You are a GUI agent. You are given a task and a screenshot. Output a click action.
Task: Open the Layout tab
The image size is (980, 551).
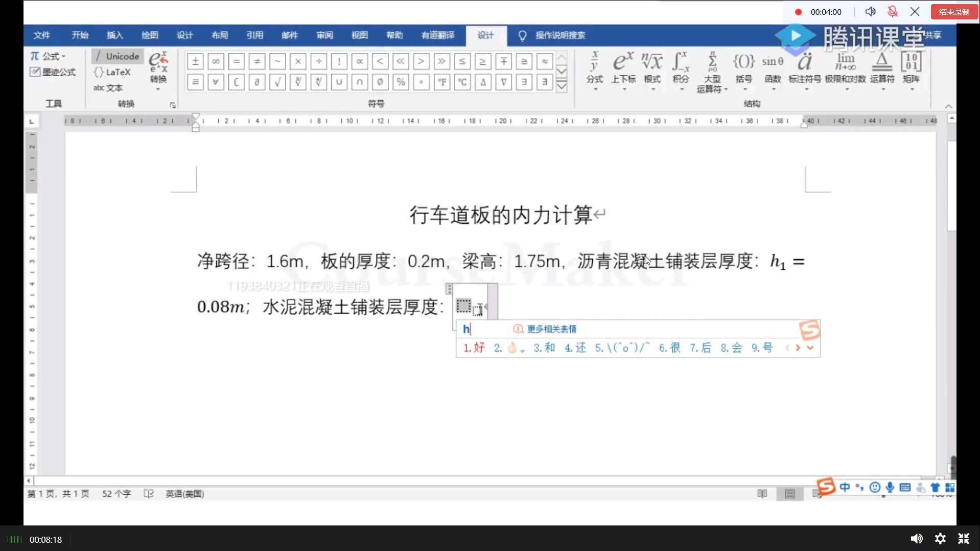(x=220, y=35)
